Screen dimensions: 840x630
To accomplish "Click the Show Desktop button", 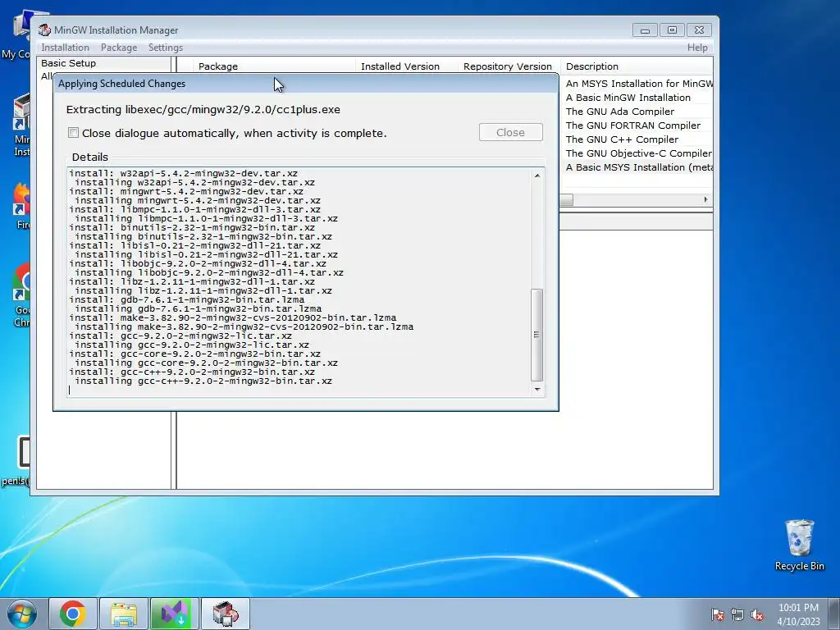I will pyautogui.click(x=834, y=614).
